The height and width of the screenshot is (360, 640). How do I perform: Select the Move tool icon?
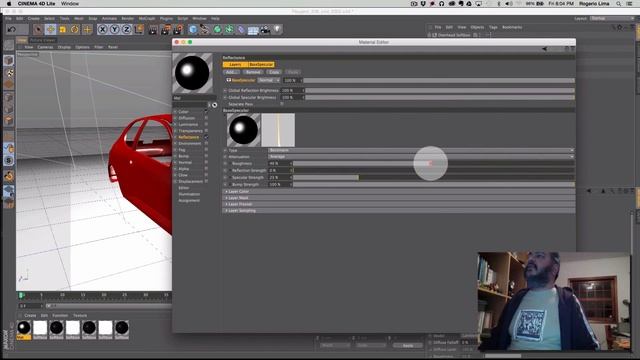[51, 29]
